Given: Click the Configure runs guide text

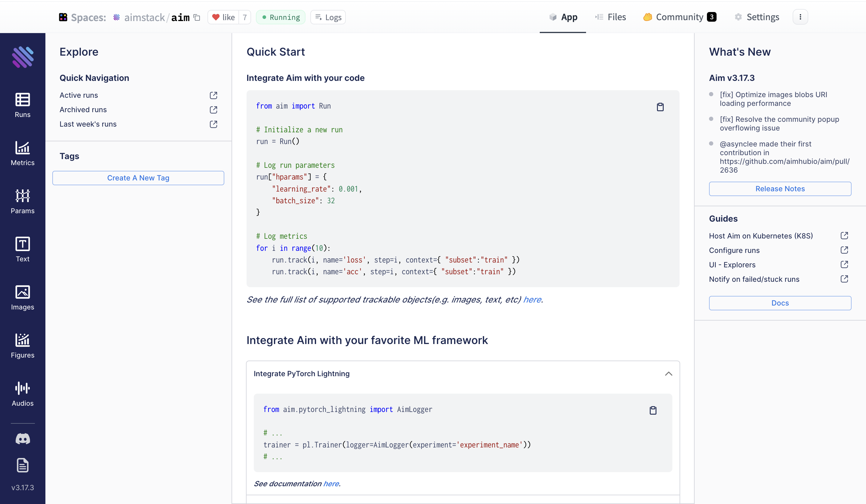Looking at the screenshot, I should click(734, 250).
